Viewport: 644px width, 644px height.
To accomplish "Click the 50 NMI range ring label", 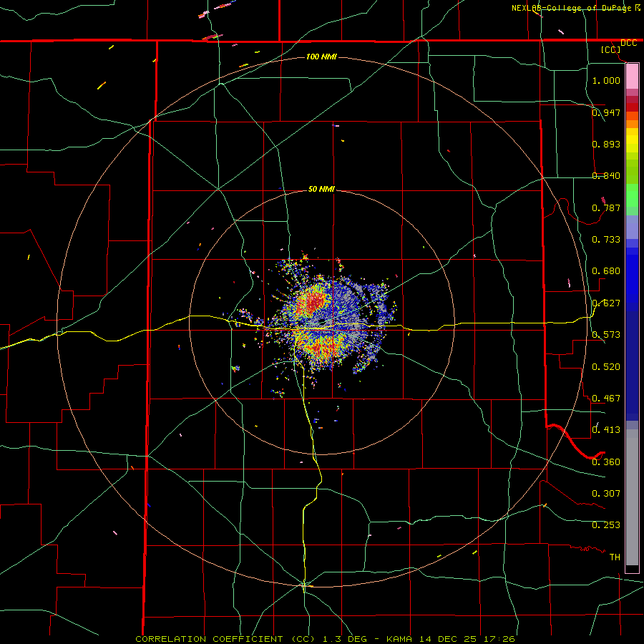I will [321, 190].
